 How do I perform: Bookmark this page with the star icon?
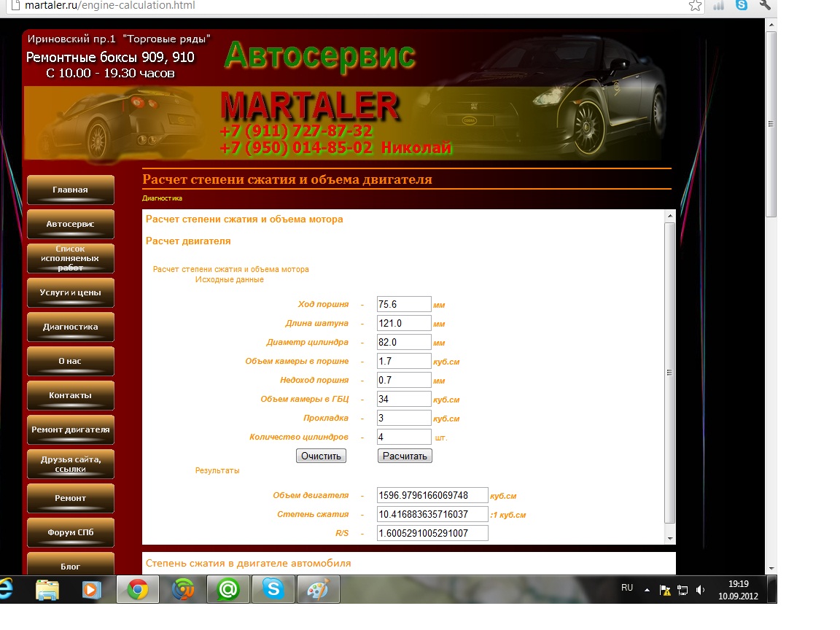695,6
